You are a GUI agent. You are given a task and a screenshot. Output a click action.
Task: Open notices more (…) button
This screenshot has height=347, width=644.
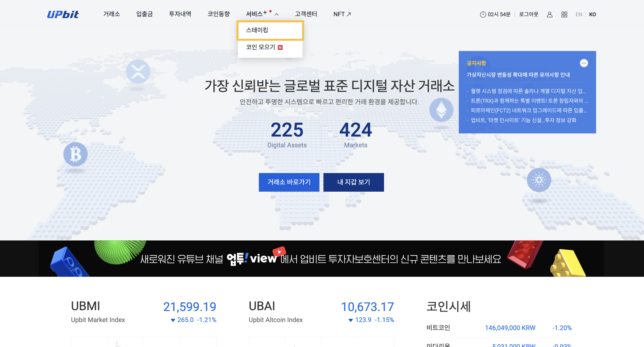(584, 63)
